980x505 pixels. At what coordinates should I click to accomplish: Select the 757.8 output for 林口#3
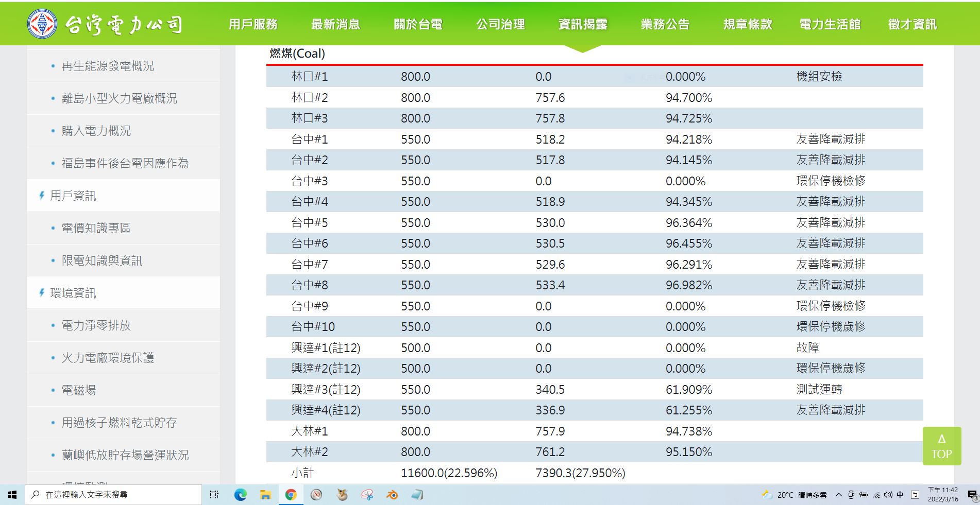coord(550,118)
